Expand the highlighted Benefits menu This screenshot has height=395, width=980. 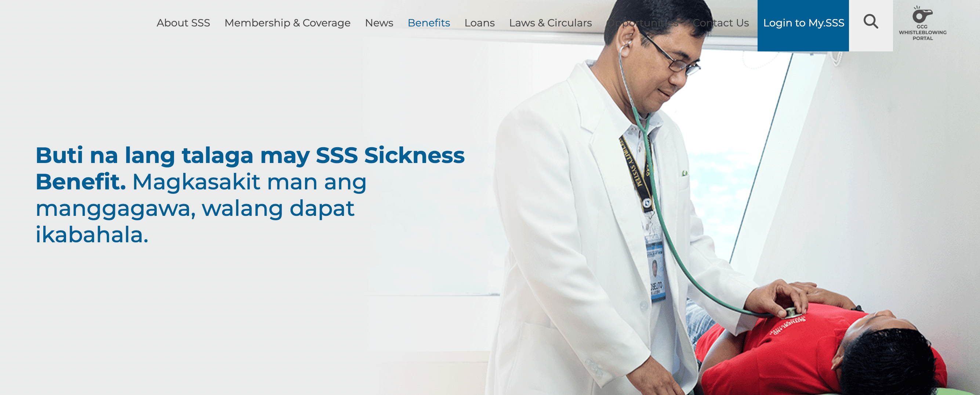coord(429,23)
